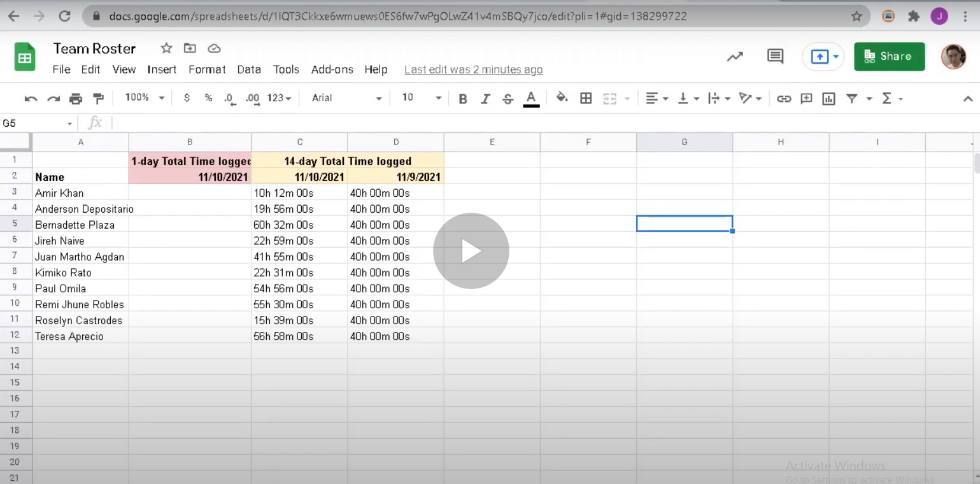This screenshot has width=980, height=484.
Task: Toggle strikethrough formatting
Action: point(508,99)
